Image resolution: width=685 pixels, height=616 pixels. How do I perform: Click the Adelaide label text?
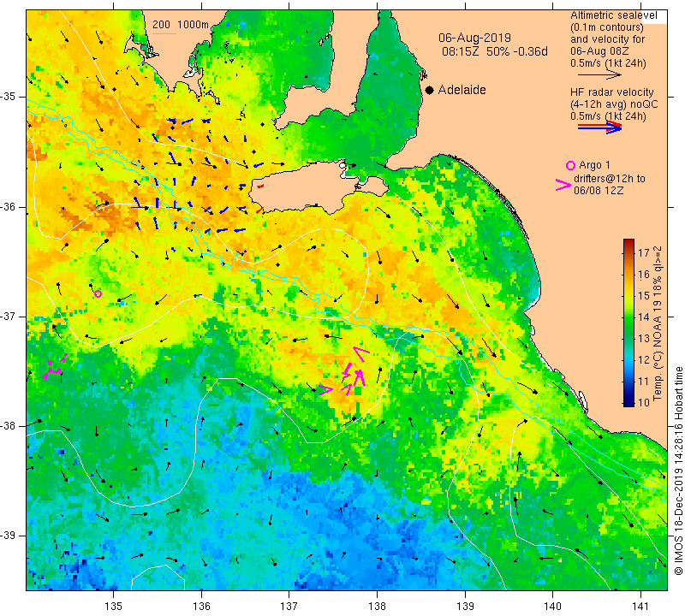coord(462,90)
